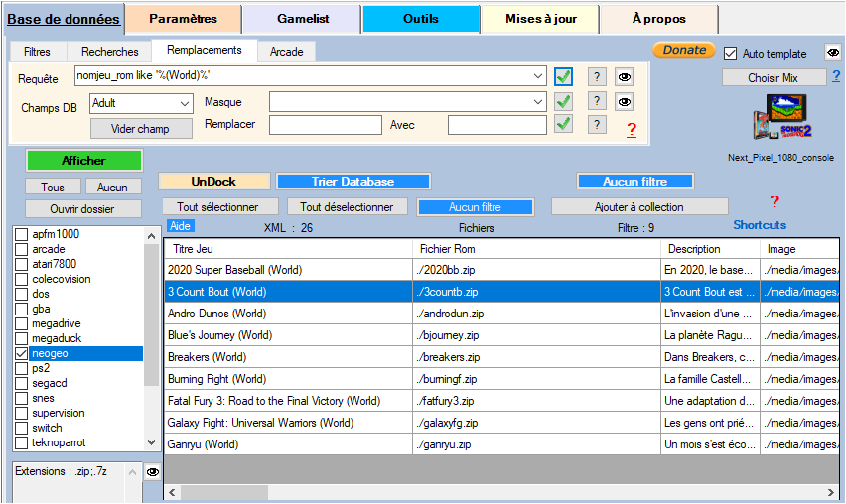The height and width of the screenshot is (504, 846).
Task: Click the green checkmark on the Requête row
Action: tap(564, 76)
